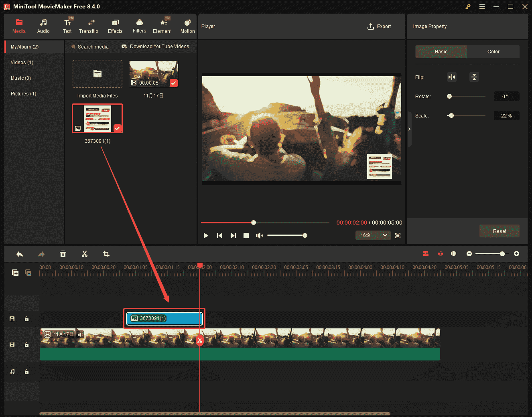Screen dimensions: 532x417
Task: Click the horizontal flip icon in Image Property
Action: click(452, 77)
